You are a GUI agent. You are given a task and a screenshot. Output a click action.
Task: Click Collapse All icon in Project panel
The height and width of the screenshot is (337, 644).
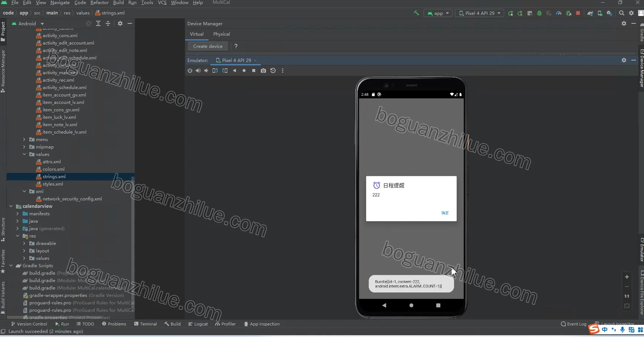[108, 23]
